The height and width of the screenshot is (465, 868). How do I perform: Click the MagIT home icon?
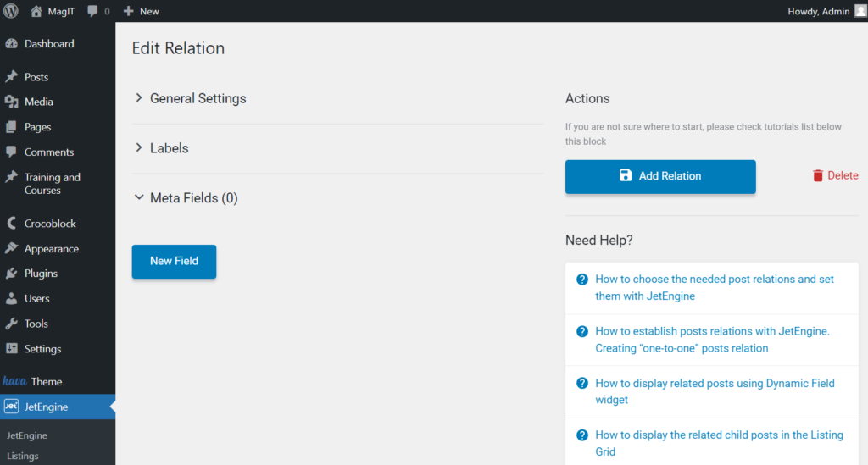coord(36,11)
